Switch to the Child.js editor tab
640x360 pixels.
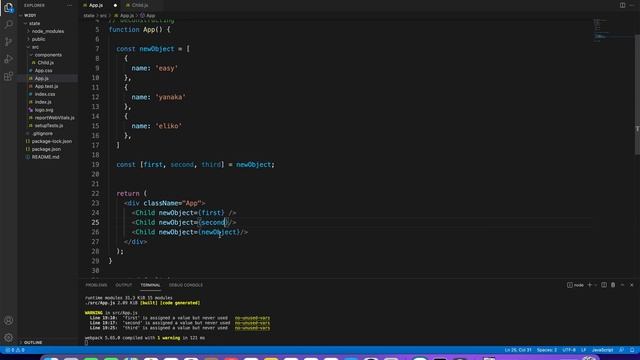click(x=140, y=5)
